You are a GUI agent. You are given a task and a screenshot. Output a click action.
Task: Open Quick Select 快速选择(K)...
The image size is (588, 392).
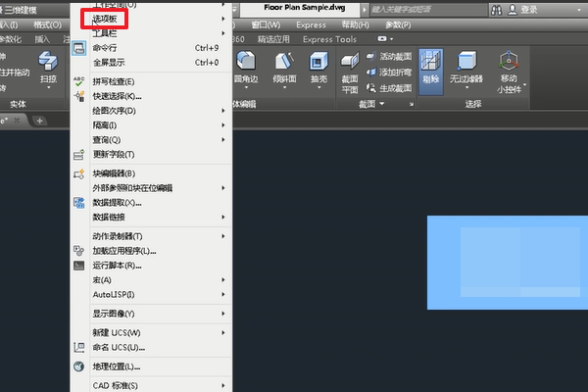coord(150,96)
